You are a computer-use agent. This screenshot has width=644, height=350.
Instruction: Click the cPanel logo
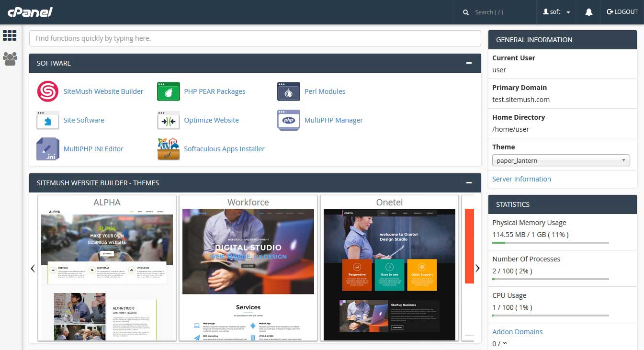point(30,11)
